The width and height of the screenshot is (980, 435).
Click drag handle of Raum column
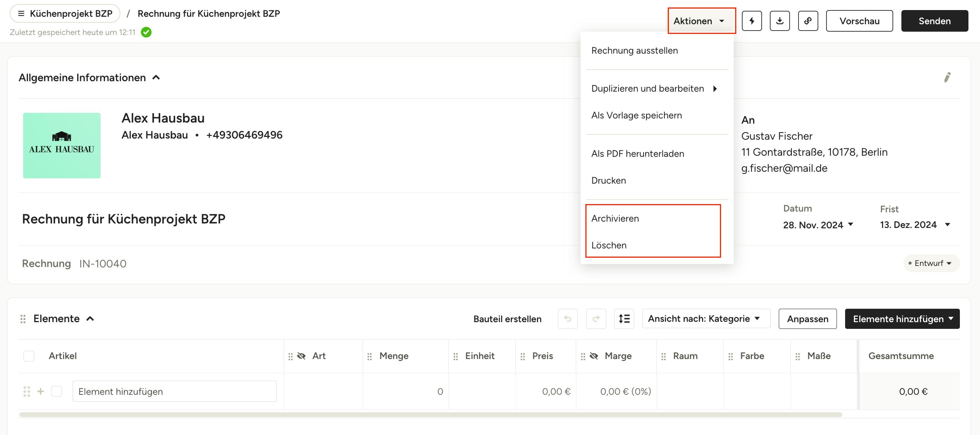point(663,356)
